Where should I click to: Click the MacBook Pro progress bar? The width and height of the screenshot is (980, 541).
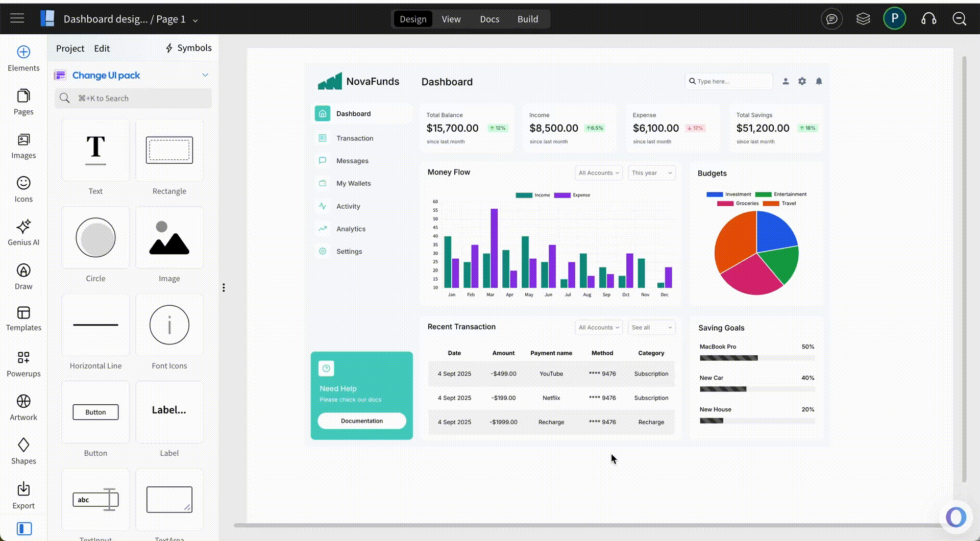[757, 358]
